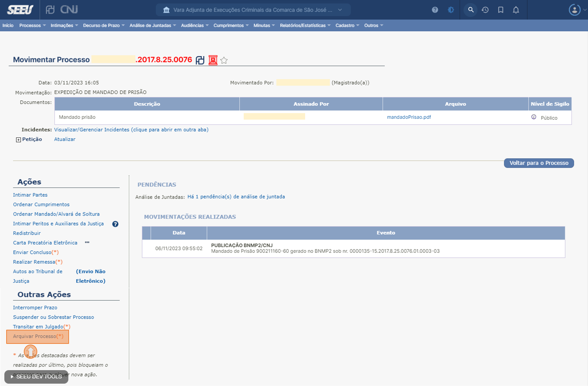Click the info icon beside Público
Viewport: 588px width, 388px height.
pos(534,117)
